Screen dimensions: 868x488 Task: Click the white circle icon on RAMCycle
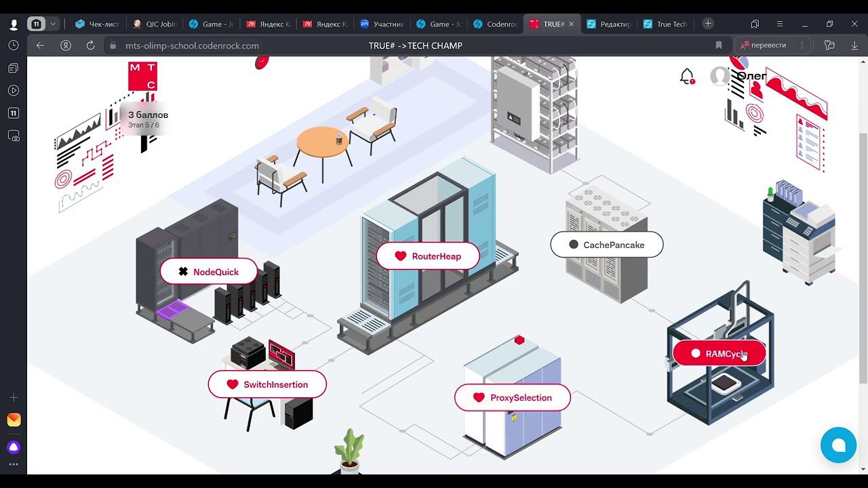[x=696, y=353]
